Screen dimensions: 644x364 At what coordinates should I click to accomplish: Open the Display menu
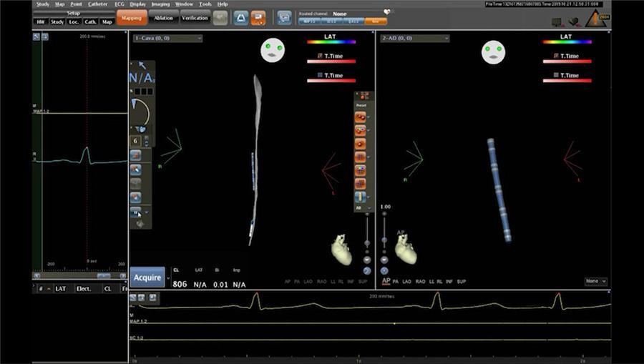[137, 4]
